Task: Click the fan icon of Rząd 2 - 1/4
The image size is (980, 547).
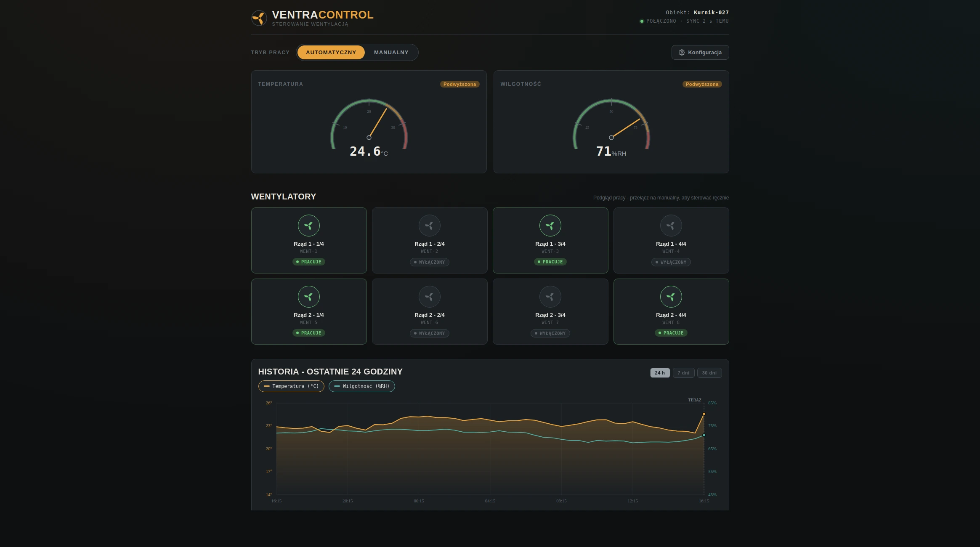Action: (308, 297)
